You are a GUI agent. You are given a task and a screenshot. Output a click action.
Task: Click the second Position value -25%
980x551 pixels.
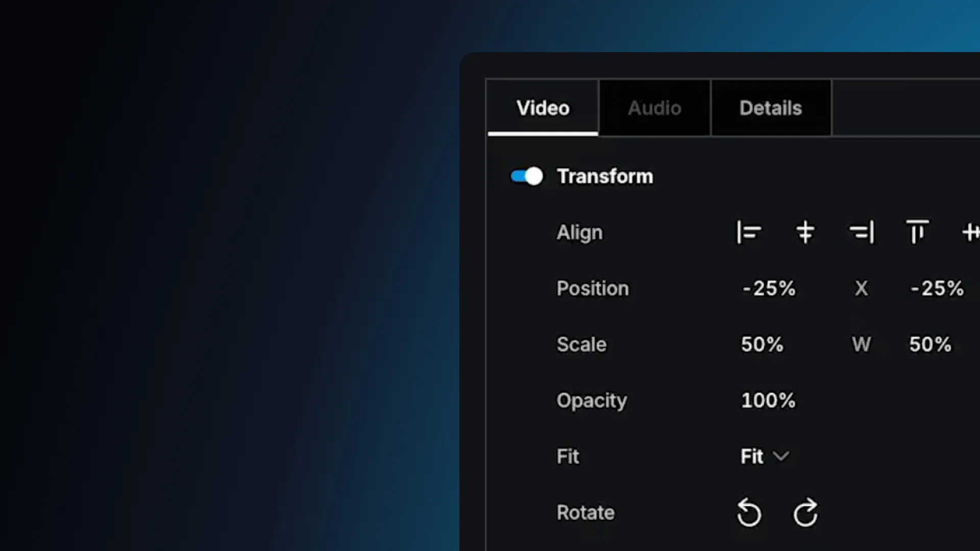[937, 289]
